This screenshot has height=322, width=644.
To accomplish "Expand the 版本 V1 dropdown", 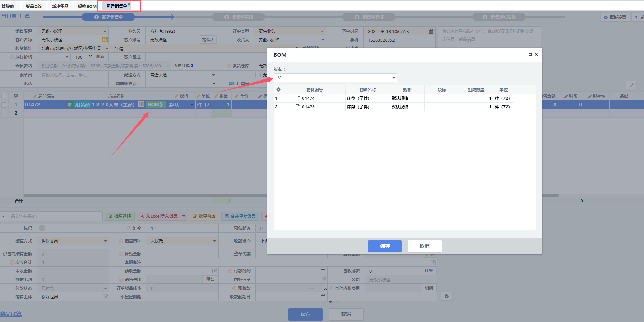I will click(393, 78).
